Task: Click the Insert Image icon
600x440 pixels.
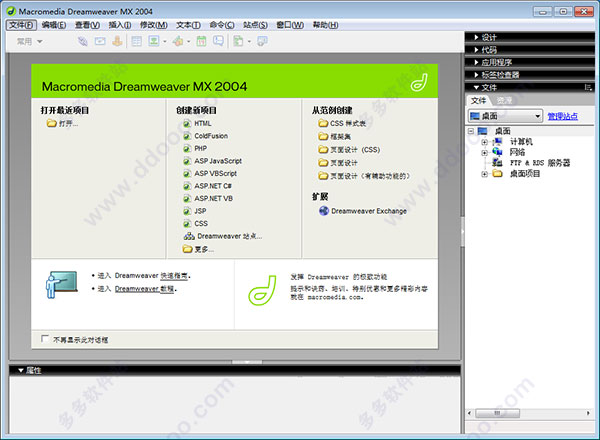Action: tap(154, 41)
